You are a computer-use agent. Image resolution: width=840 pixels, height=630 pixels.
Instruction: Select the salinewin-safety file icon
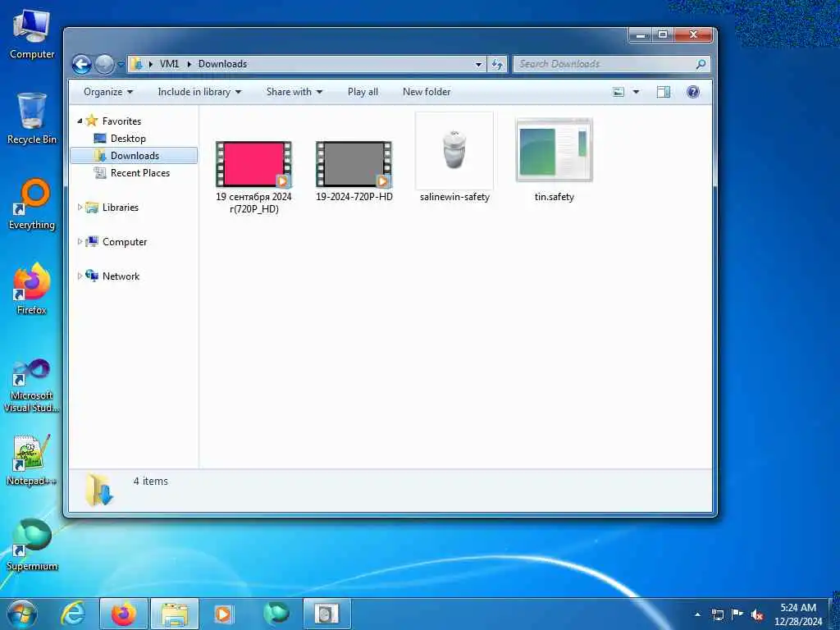coord(454,151)
